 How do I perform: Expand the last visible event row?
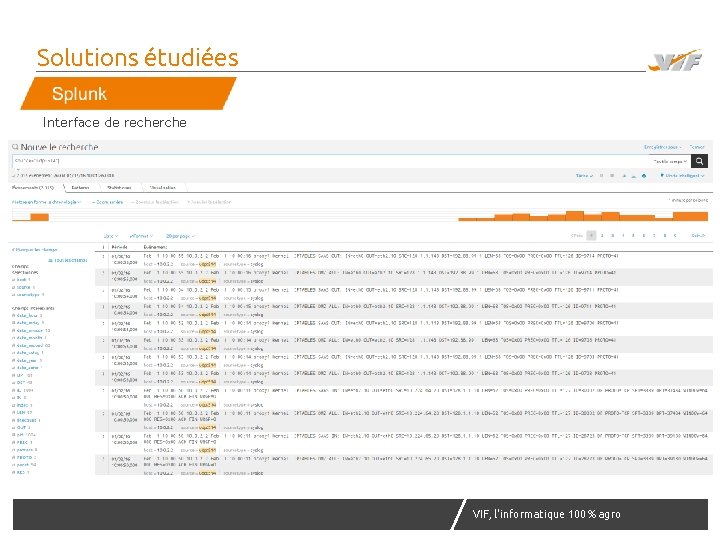point(103,459)
